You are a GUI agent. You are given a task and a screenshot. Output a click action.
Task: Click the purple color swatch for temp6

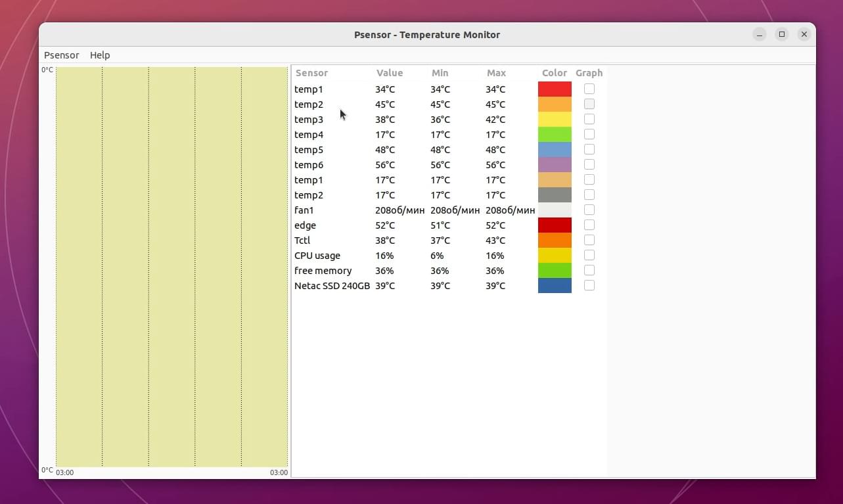click(x=555, y=164)
